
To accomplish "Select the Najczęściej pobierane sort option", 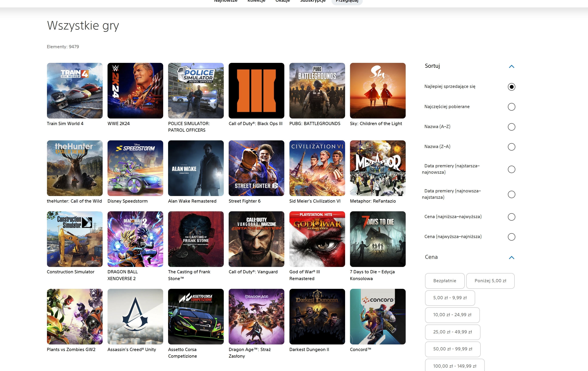I will click(x=511, y=107).
